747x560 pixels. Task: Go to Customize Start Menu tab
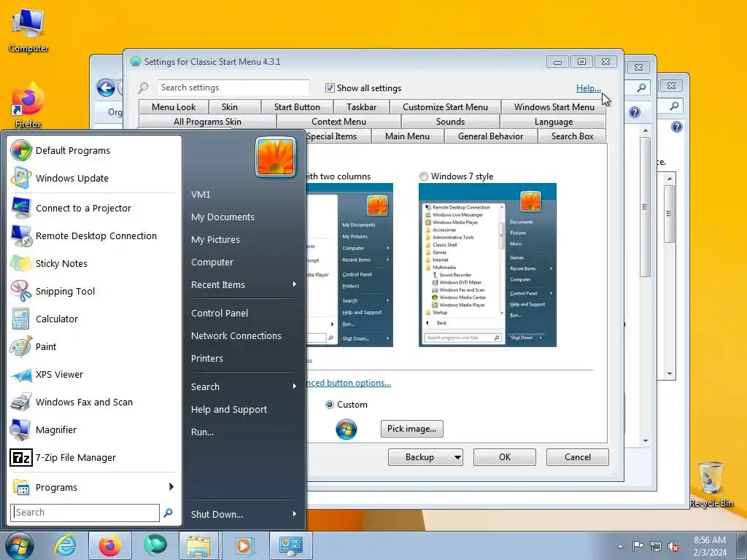tap(445, 107)
